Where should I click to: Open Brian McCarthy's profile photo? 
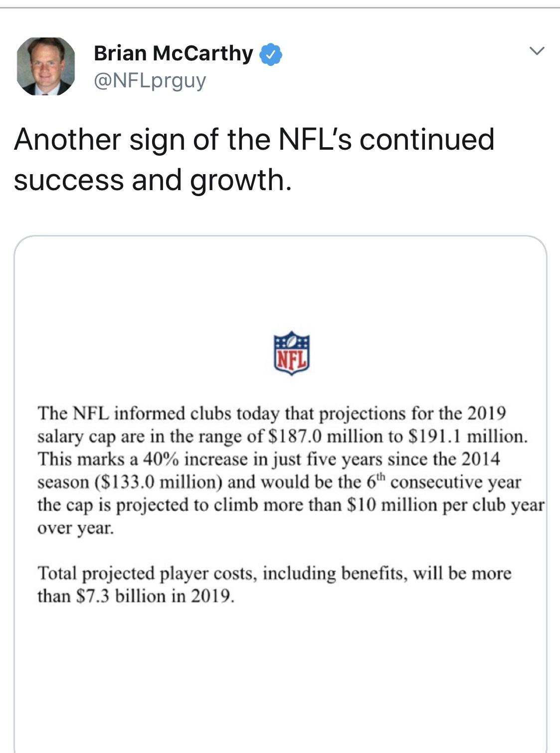46,66
